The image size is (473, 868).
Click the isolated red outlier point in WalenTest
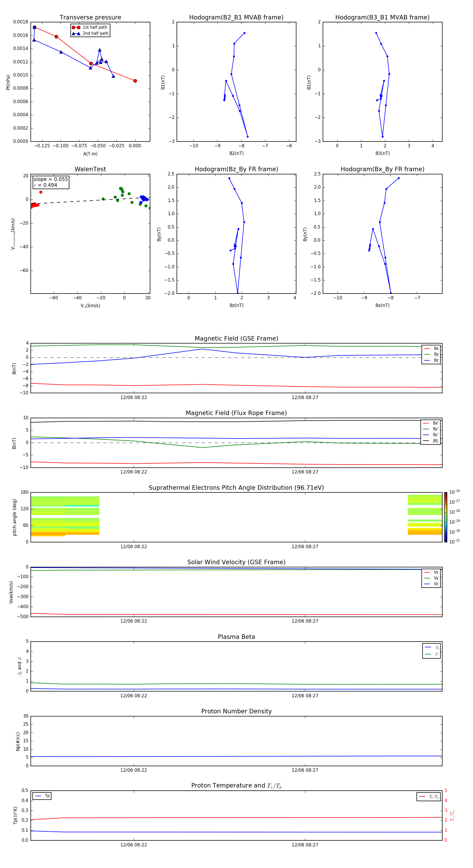(x=41, y=192)
